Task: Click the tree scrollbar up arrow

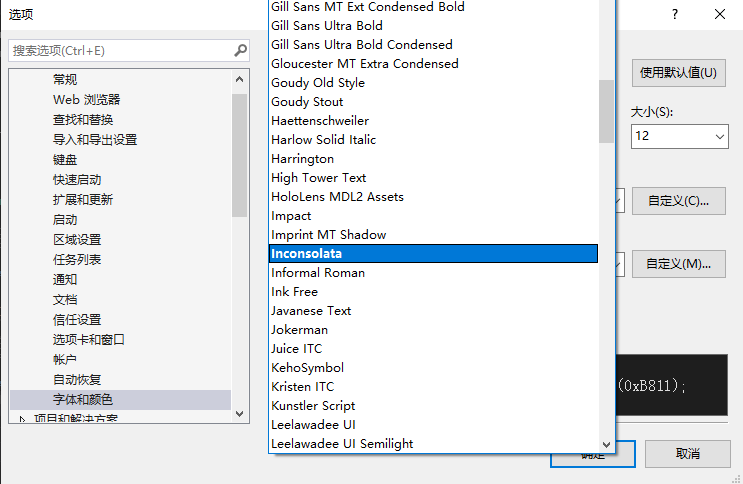Action: pyautogui.click(x=239, y=79)
